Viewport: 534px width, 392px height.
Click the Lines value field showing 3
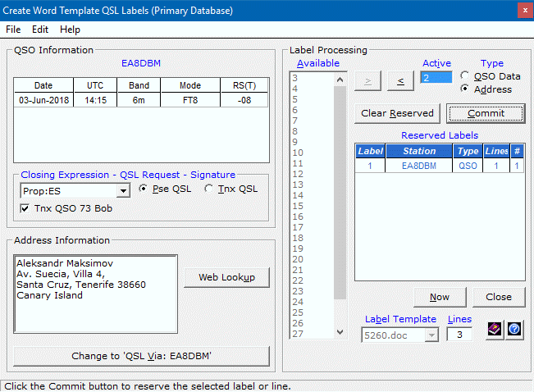459,335
